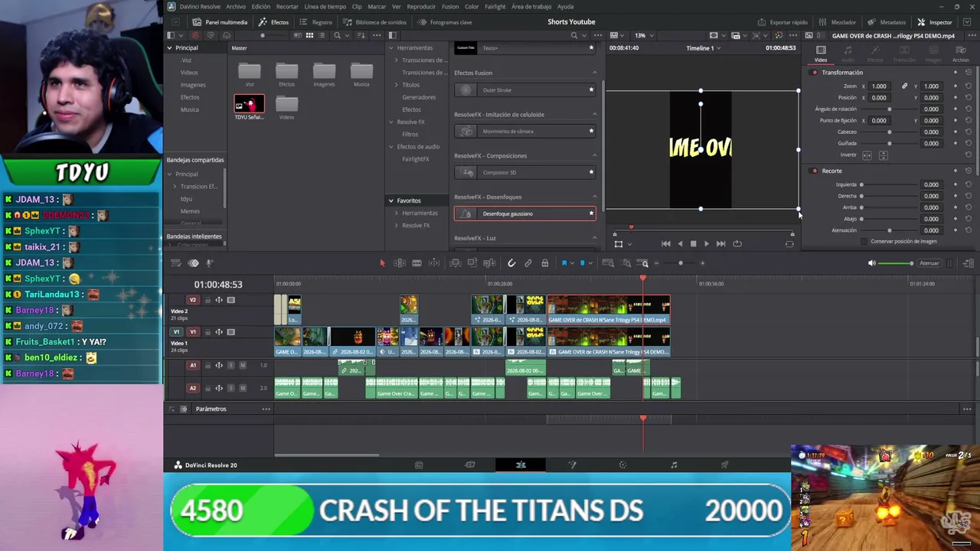Click the bypass color grades icon in viewer
The image size is (980, 551).
click(779, 35)
